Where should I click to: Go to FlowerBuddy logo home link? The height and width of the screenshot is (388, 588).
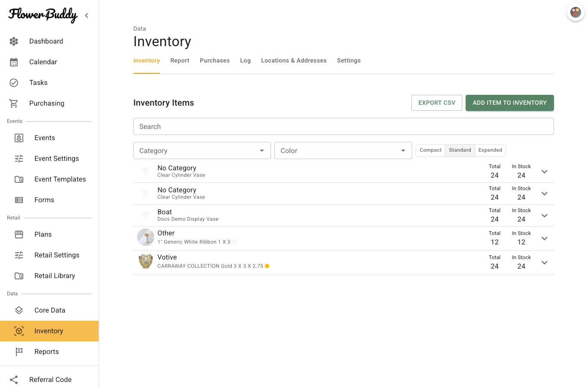click(43, 15)
